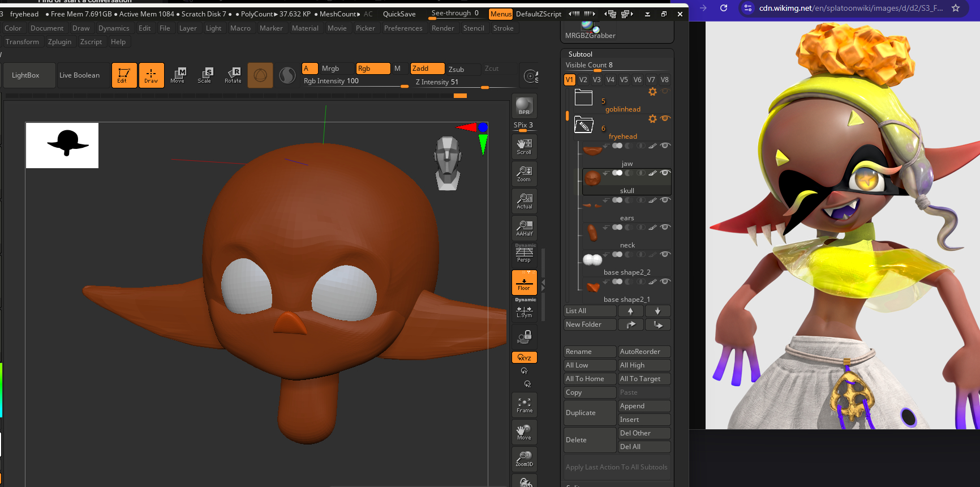
Task: Click the Duplicate subtool button
Action: (590, 413)
